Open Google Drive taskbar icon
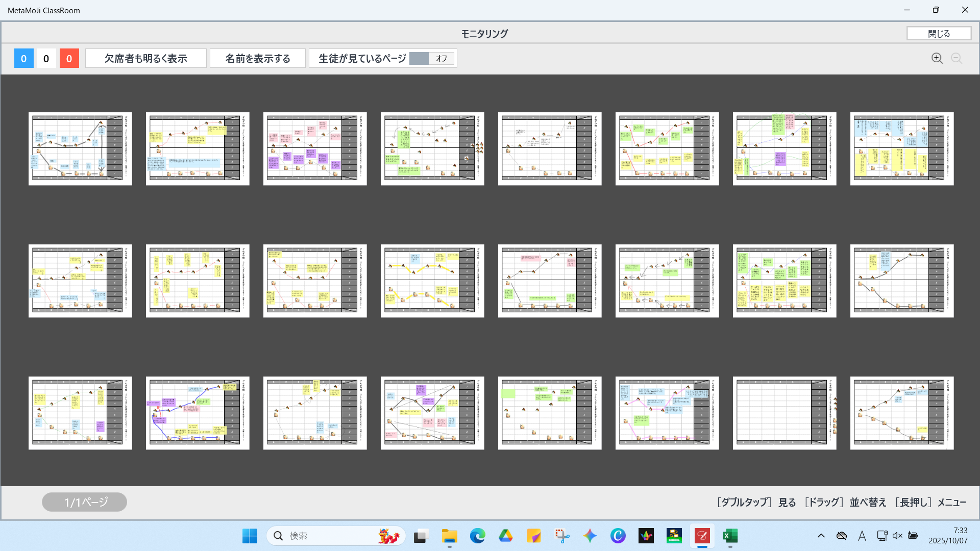This screenshot has width=980, height=551. click(505, 536)
